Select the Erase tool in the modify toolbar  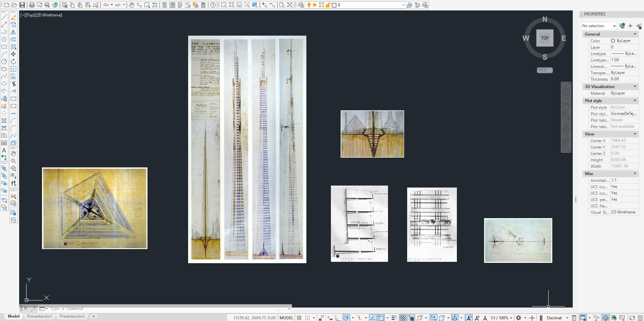(13, 17)
